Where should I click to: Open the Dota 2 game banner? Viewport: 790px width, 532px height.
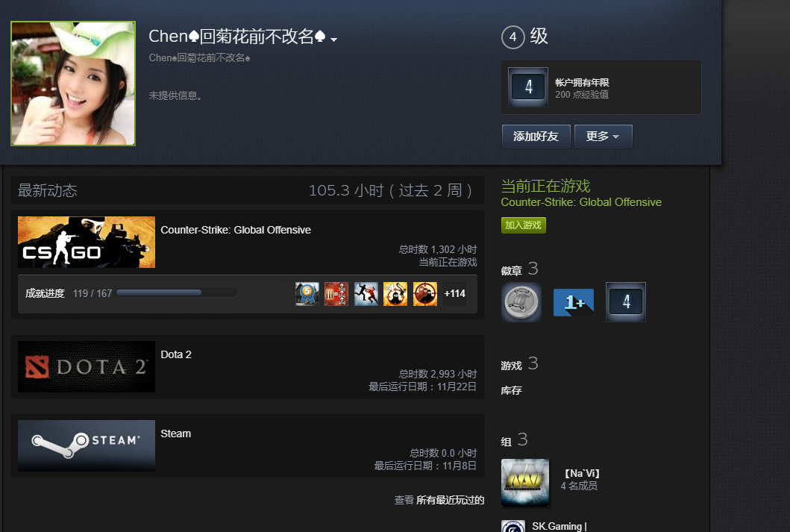(x=87, y=367)
